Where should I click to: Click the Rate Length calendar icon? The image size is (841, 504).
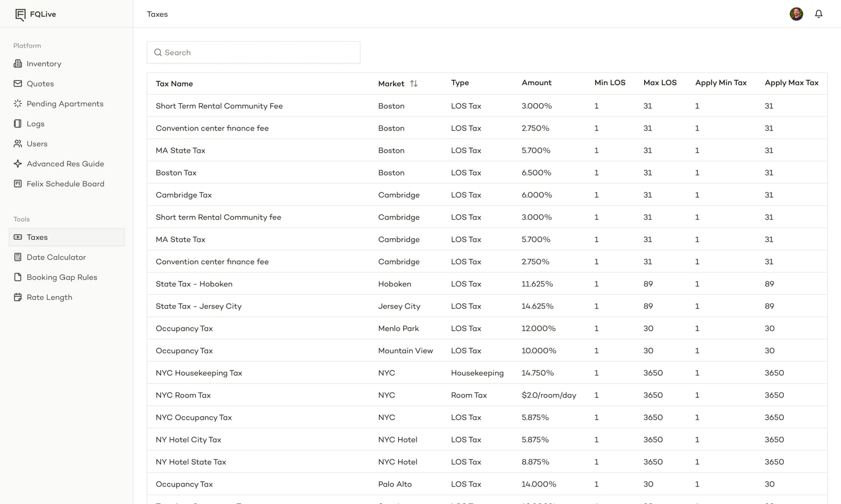(18, 297)
